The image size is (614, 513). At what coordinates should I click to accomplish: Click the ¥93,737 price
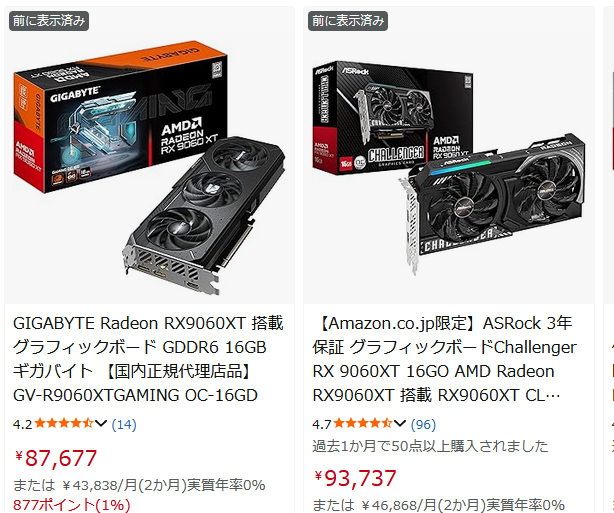point(355,478)
